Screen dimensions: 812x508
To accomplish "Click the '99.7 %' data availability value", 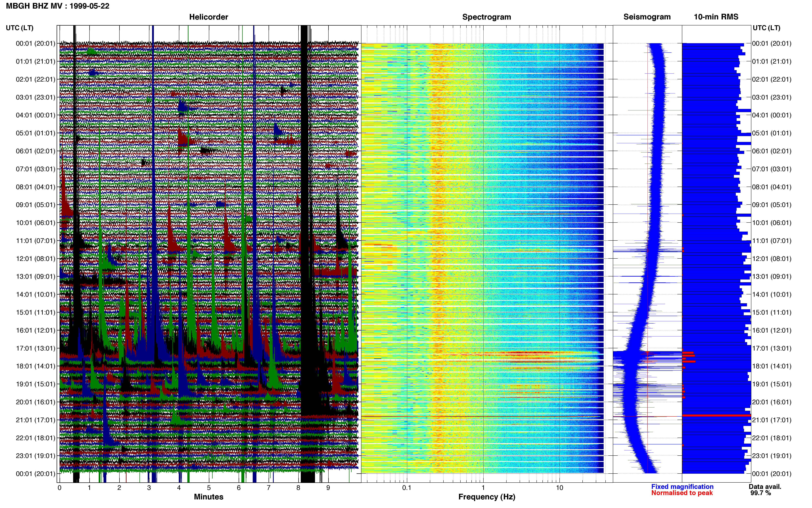I will pyautogui.click(x=761, y=493).
